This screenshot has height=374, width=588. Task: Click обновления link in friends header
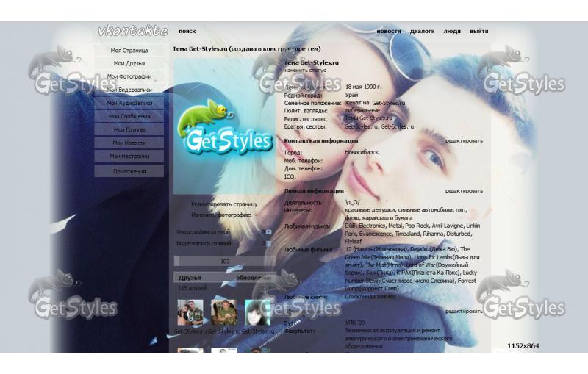pyautogui.click(x=253, y=278)
